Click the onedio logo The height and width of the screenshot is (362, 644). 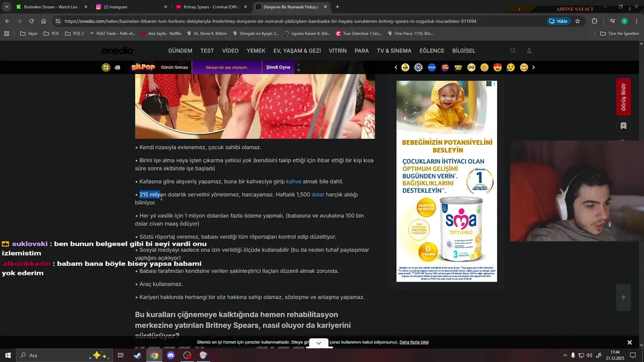(x=117, y=51)
